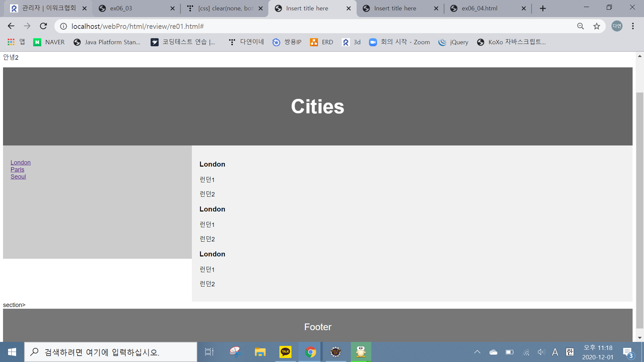Toggle Korean IME input mode indicator

tap(570, 352)
